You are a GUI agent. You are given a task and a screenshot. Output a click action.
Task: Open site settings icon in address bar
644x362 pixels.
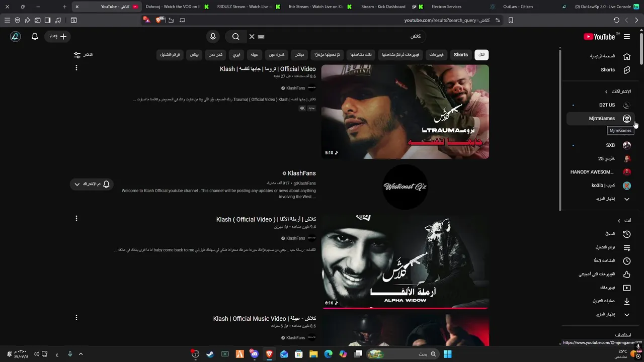498,20
